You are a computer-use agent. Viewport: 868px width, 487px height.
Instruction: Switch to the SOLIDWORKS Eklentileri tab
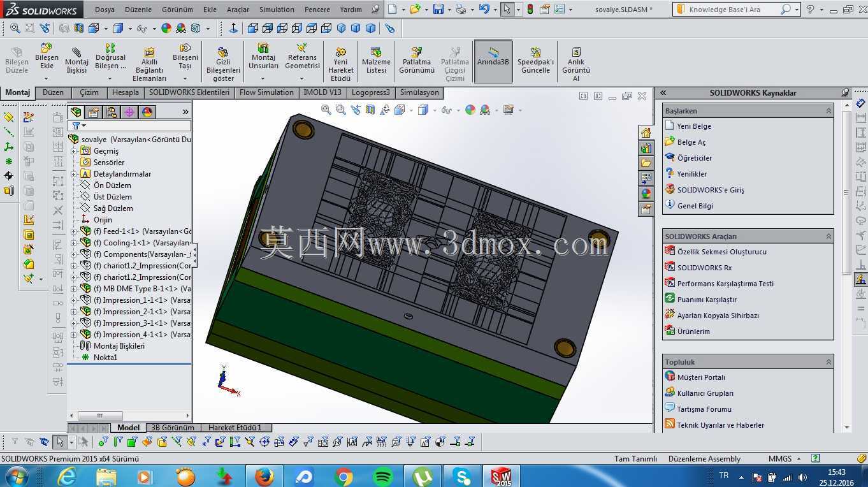pyautogui.click(x=189, y=92)
